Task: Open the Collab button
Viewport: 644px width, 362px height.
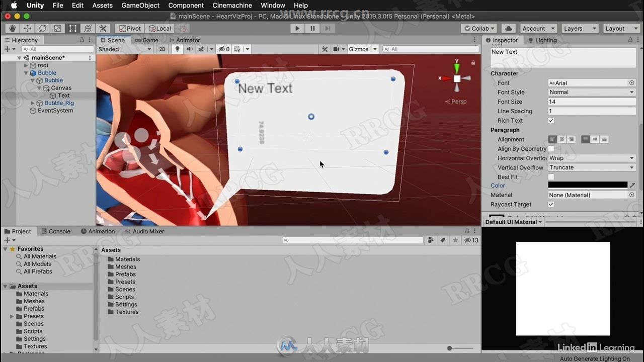Action: (479, 29)
